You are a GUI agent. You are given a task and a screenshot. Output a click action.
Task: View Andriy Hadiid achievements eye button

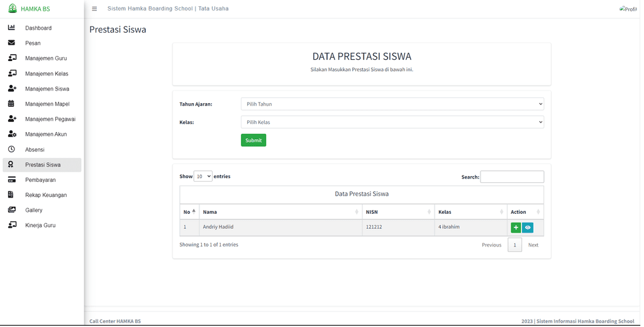click(x=528, y=228)
